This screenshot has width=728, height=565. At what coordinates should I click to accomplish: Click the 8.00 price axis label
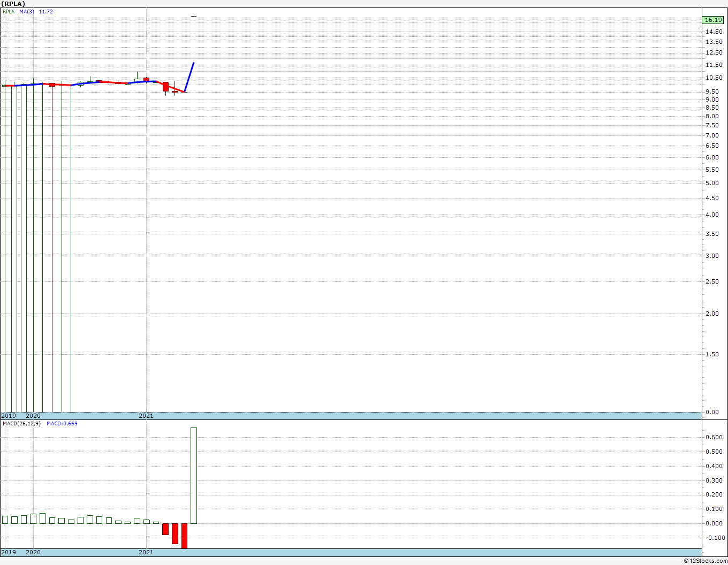coord(712,116)
